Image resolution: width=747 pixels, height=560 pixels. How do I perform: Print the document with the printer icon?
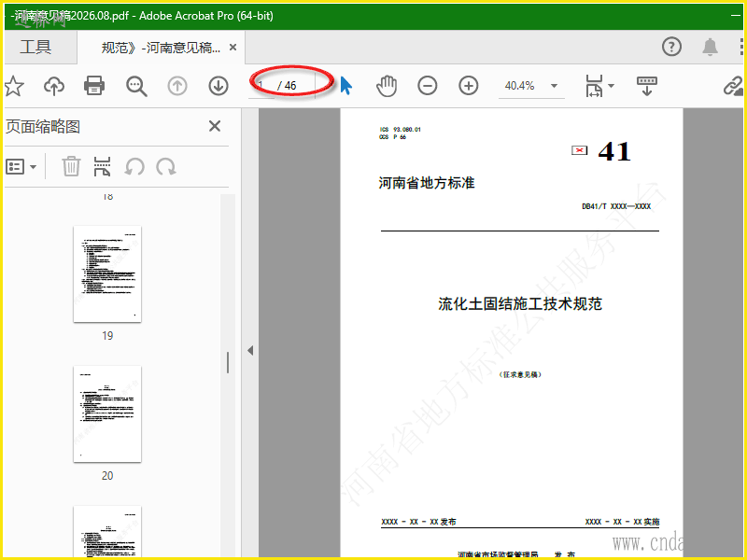(x=94, y=86)
